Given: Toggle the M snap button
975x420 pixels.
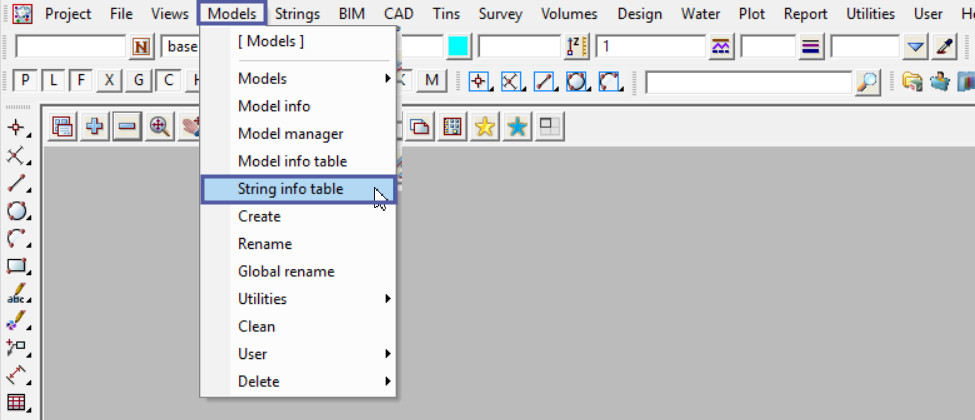Looking at the screenshot, I should pyautogui.click(x=432, y=81).
